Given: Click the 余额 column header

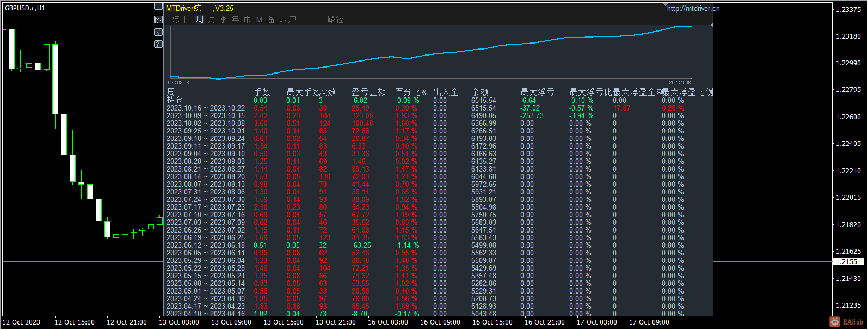Looking at the screenshot, I should [x=479, y=92].
